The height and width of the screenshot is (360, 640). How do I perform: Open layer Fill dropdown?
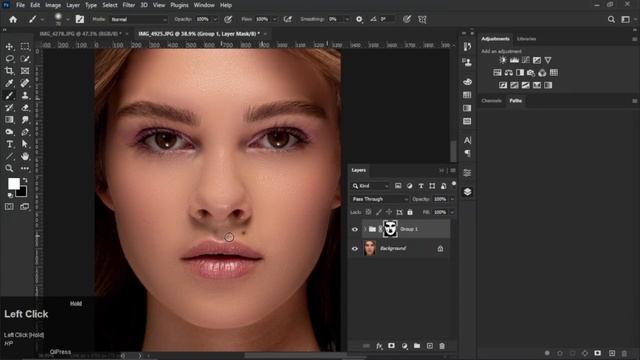452,212
